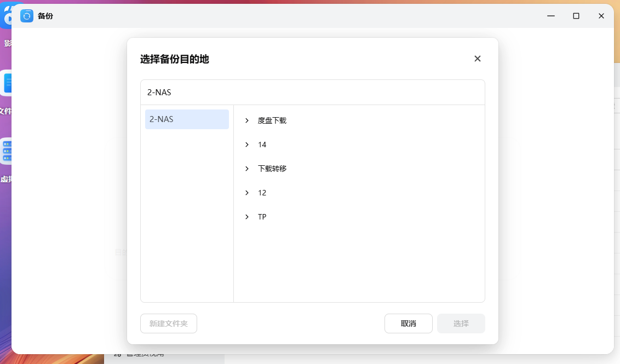Select the folder named 14
The image size is (620, 364).
coord(262,145)
